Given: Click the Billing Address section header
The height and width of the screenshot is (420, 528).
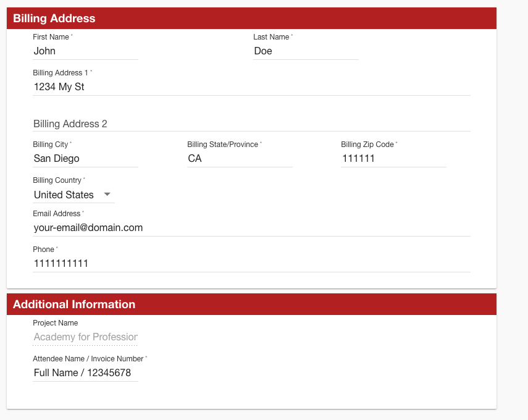Looking at the screenshot, I should click(x=251, y=18).
